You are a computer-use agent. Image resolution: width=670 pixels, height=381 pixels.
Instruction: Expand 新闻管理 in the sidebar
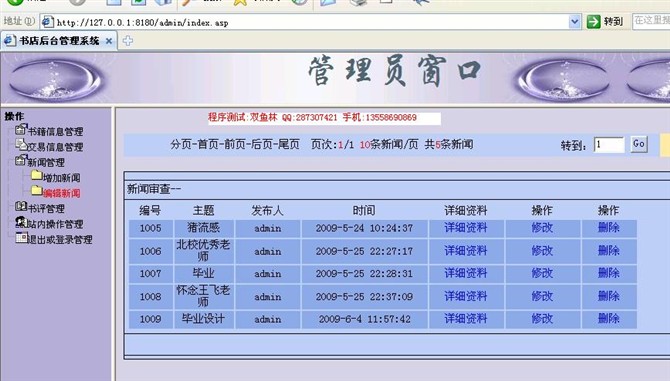46,162
